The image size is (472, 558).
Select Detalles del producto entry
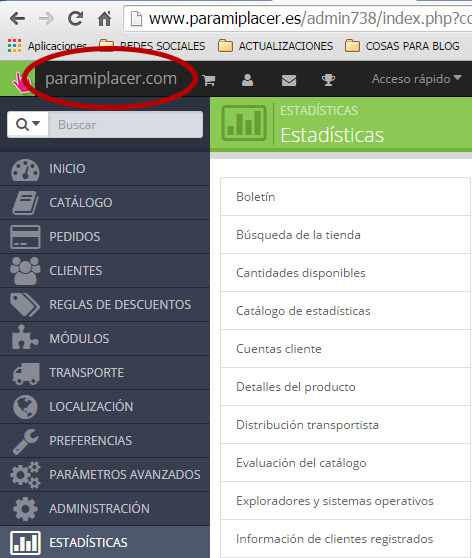tap(345, 387)
